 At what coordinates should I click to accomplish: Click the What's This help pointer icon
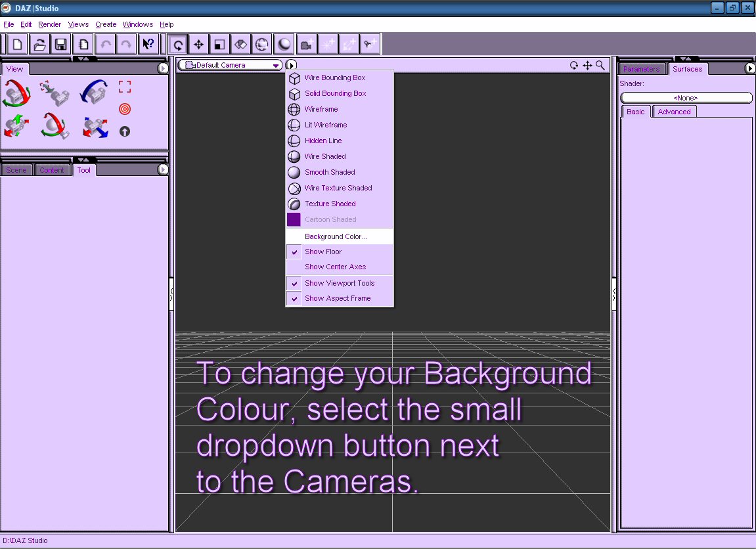[148, 45]
